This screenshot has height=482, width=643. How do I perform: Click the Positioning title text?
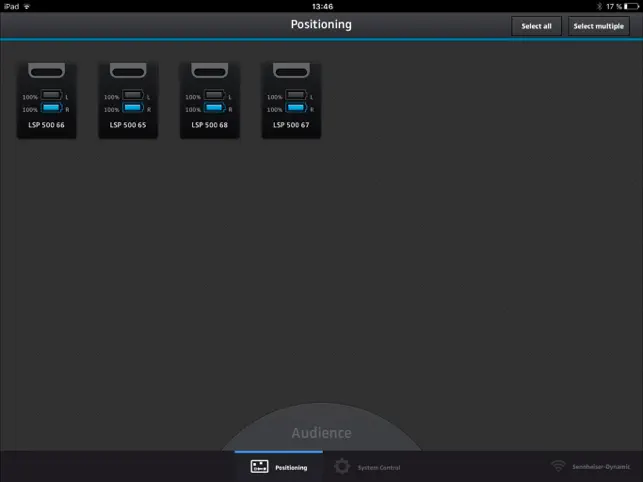[x=321, y=25]
